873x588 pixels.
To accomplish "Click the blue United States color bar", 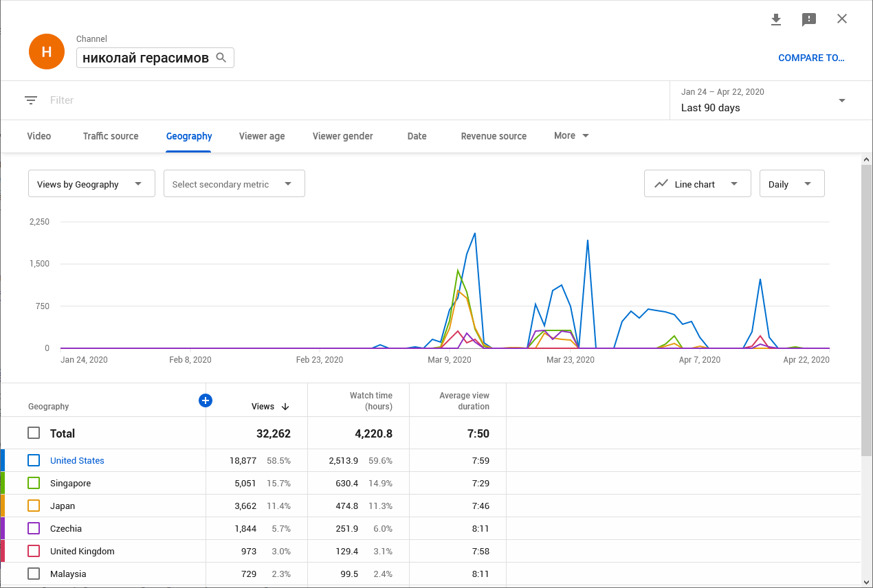I will point(2,460).
